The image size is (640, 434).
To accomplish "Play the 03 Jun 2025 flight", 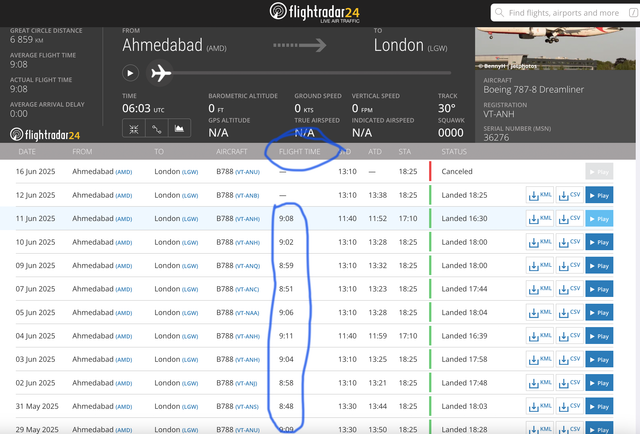I will [x=599, y=360].
